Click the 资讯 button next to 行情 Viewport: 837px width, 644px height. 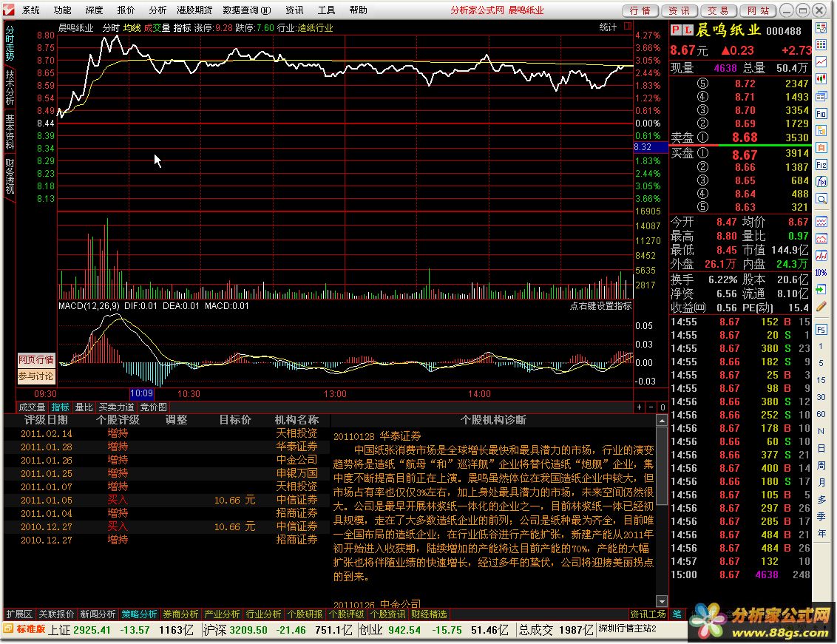point(679,10)
